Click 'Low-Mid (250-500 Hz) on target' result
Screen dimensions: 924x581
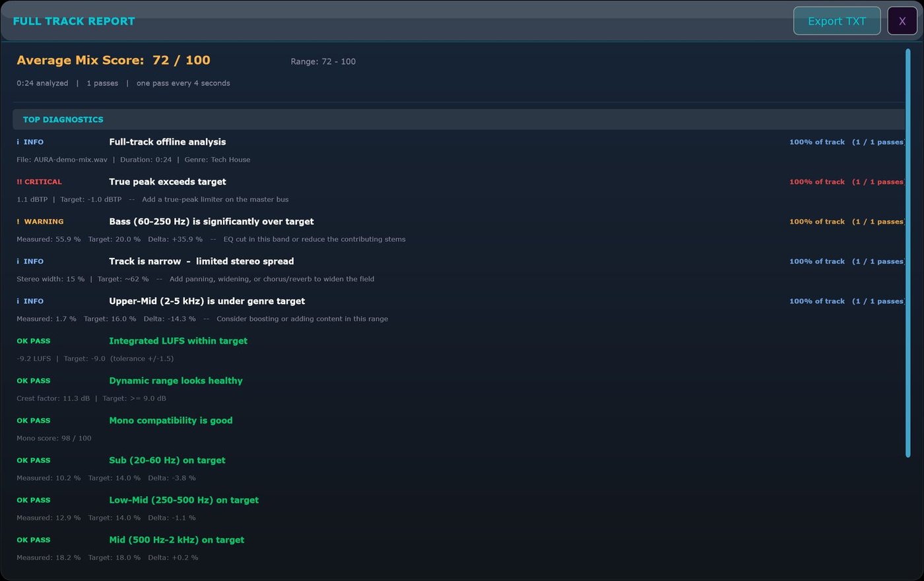coord(183,500)
